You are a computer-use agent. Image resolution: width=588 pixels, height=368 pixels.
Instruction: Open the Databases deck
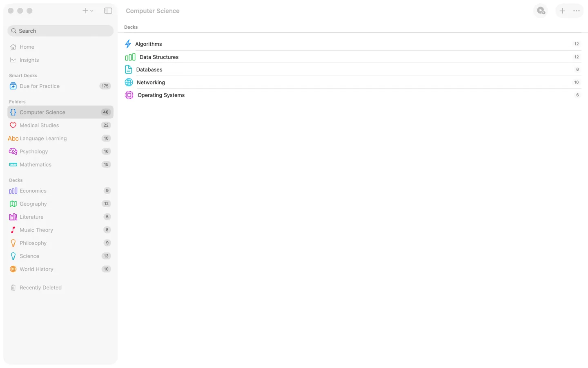tap(353, 70)
